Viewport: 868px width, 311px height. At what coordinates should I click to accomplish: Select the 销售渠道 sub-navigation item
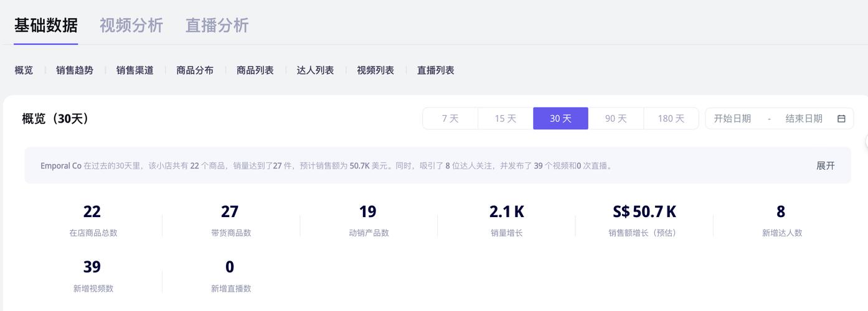(134, 70)
